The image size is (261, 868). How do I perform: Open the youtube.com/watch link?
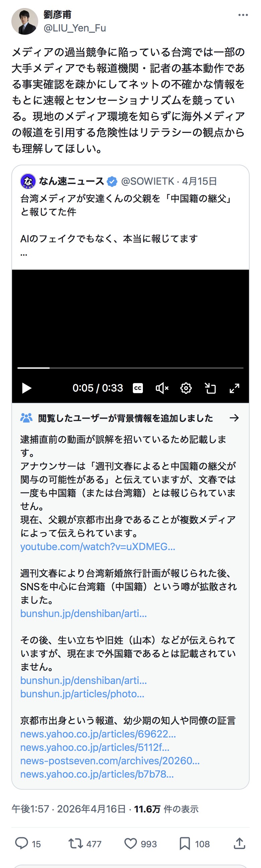(98, 546)
